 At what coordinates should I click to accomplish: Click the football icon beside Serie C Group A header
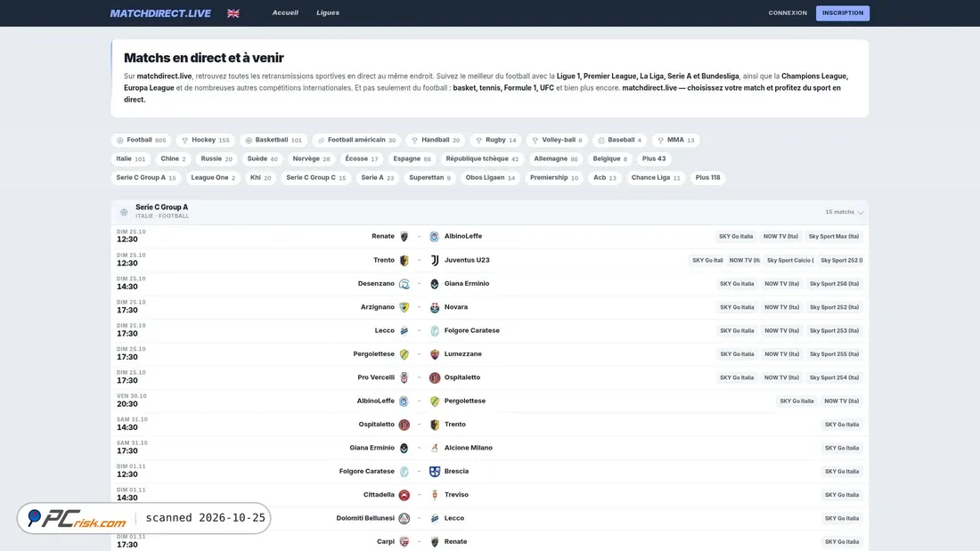point(124,213)
